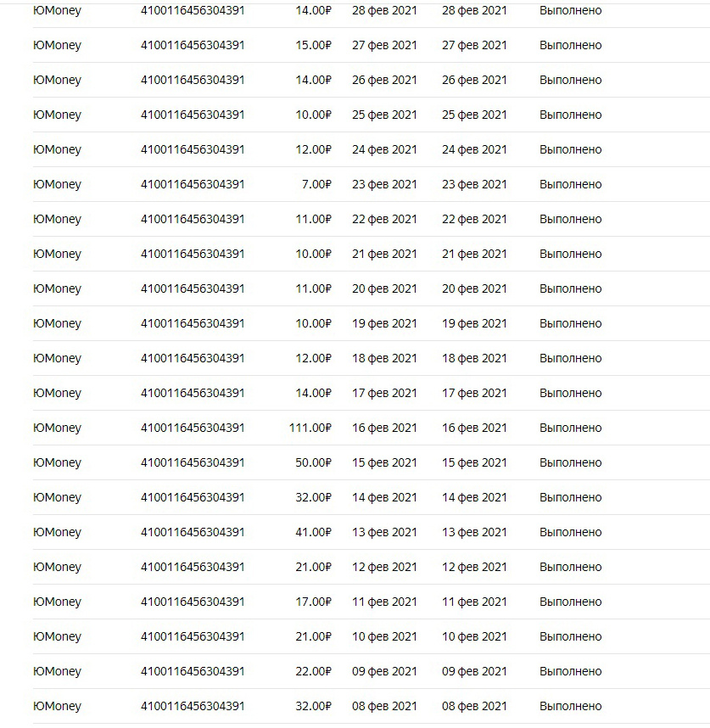The image size is (710, 728).
Task: Click Выполнено status for 22 фев 2021
Action: click(x=570, y=219)
